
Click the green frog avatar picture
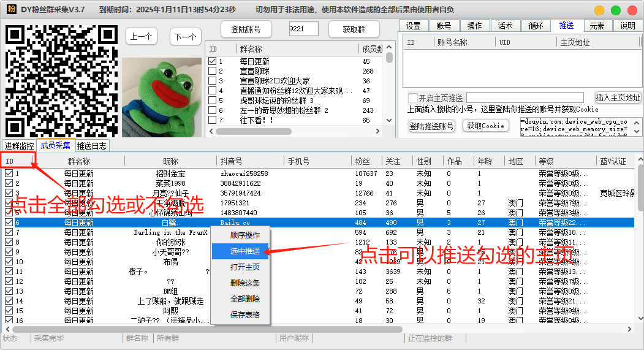(x=162, y=97)
